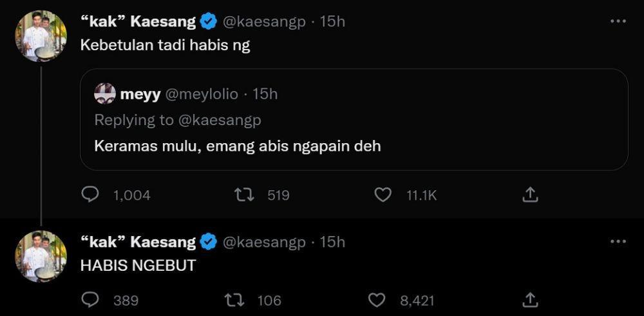Open @kaesangp handle on first tweet
Image resolution: width=644 pixels, height=316 pixels.
point(264,22)
